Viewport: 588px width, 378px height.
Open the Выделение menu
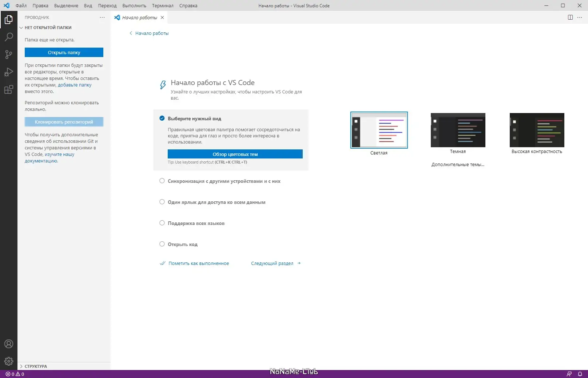[66, 5]
